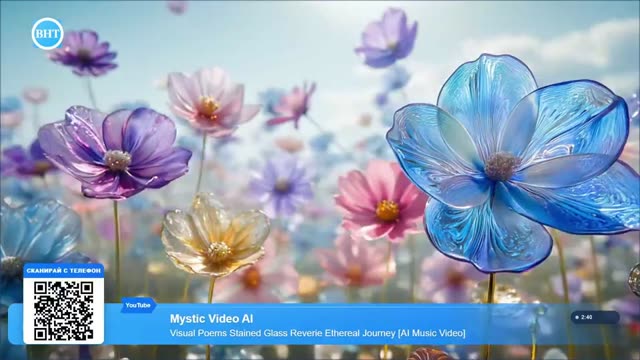The width and height of the screenshot is (640, 360).
Task: Click the Visual Poems Stained Glass subtitle
Action: coord(318,333)
